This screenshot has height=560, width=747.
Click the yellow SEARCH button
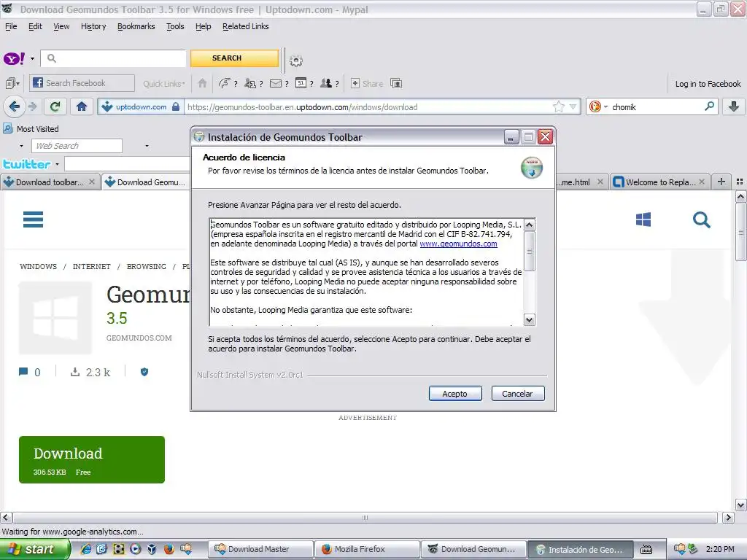coord(234,58)
